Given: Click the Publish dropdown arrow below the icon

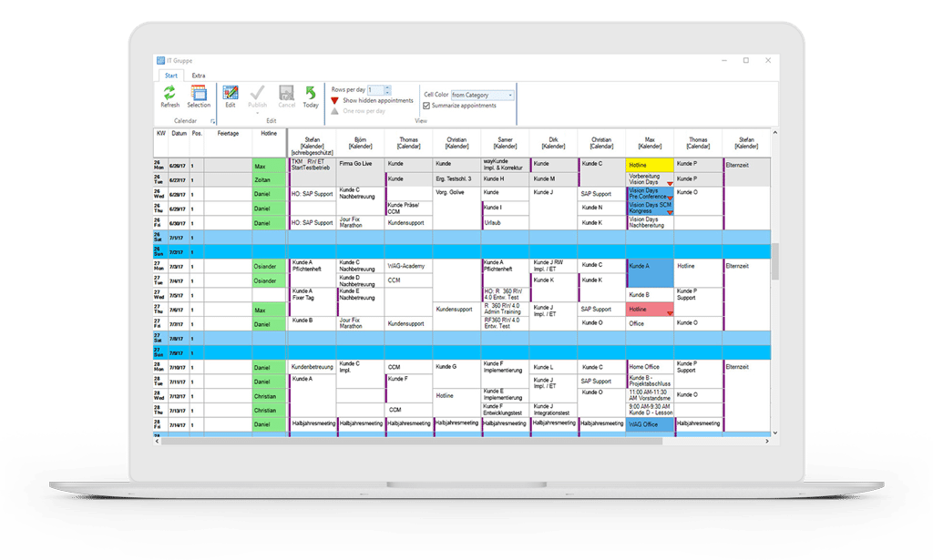Looking at the screenshot, I should tap(259, 111).
